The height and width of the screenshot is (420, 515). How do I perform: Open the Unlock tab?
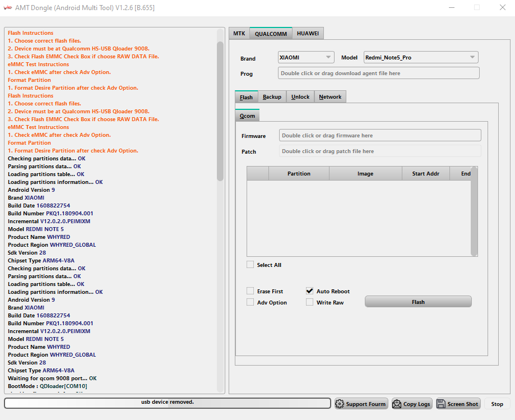click(x=300, y=97)
